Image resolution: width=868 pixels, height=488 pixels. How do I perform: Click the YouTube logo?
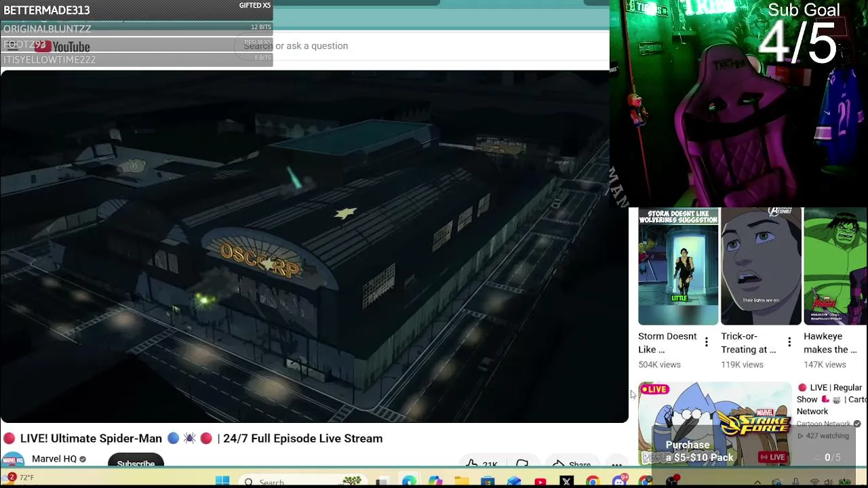coord(62,46)
